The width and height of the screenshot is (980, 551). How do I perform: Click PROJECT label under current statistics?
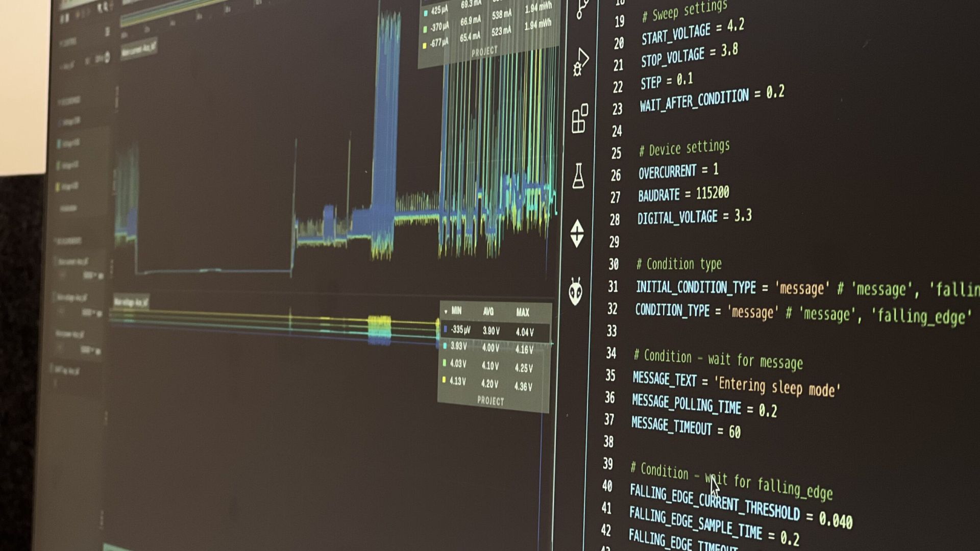[484, 52]
